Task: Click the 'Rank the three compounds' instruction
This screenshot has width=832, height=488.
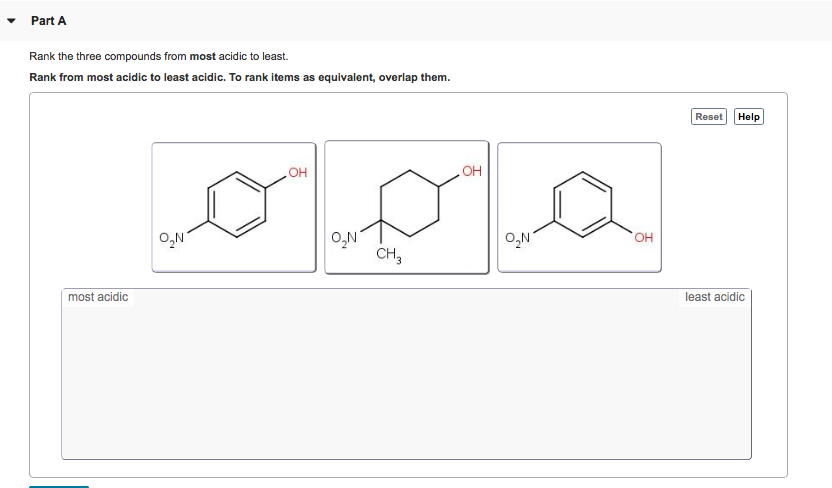Action: pos(159,56)
